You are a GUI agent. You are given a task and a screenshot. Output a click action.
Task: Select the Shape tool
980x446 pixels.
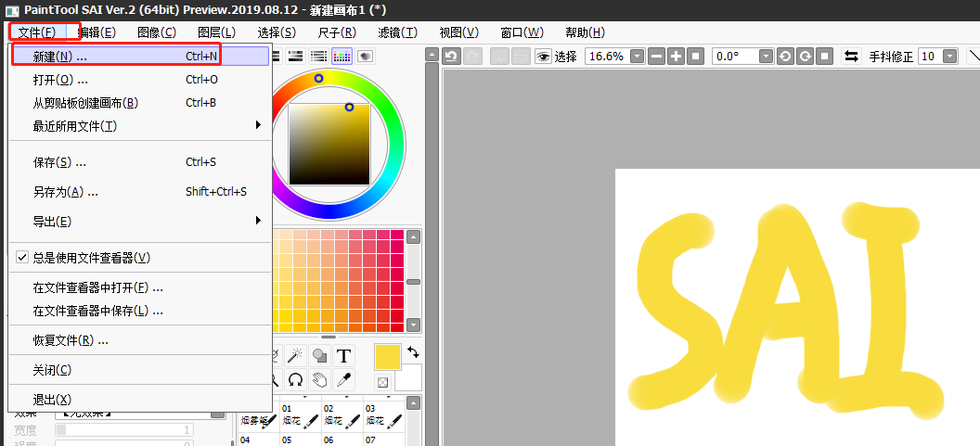319,356
